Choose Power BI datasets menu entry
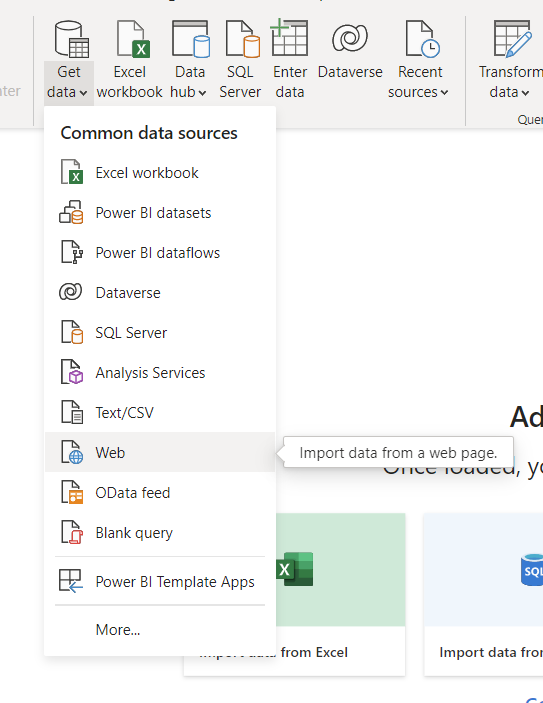The image size is (543, 703). [160, 213]
